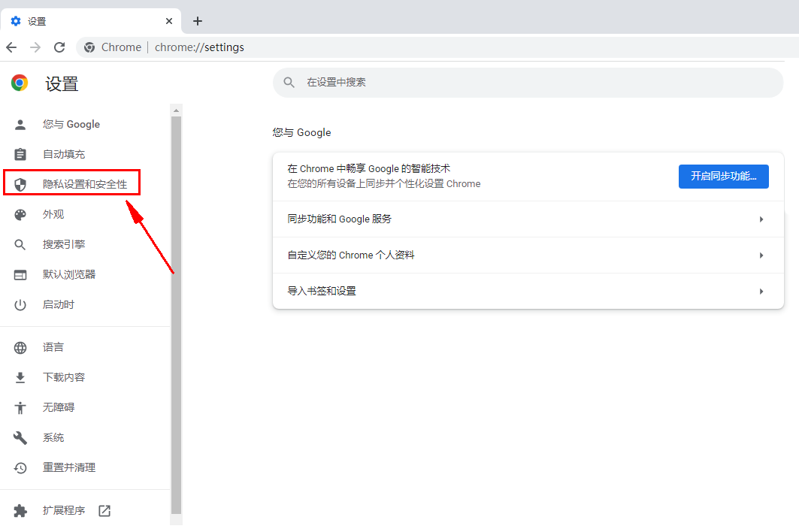
Task: Click the magnifier icon for 搜索引擎
Action: (x=20, y=245)
